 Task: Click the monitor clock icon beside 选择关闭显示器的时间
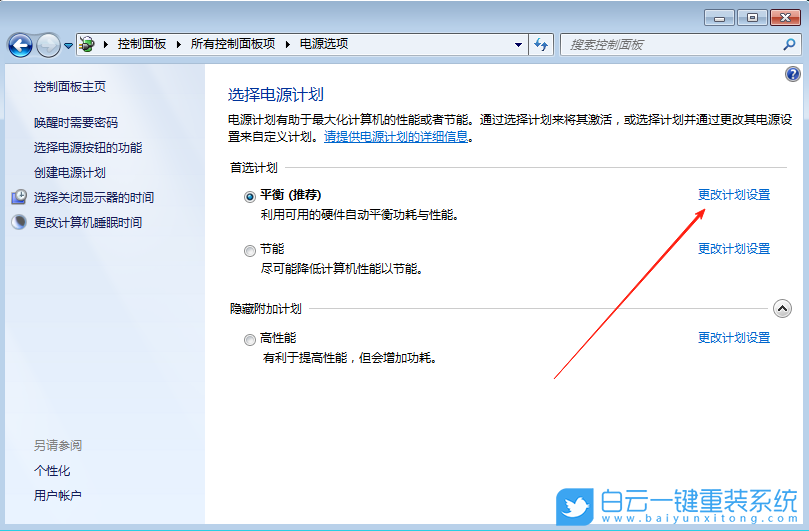tap(20, 197)
